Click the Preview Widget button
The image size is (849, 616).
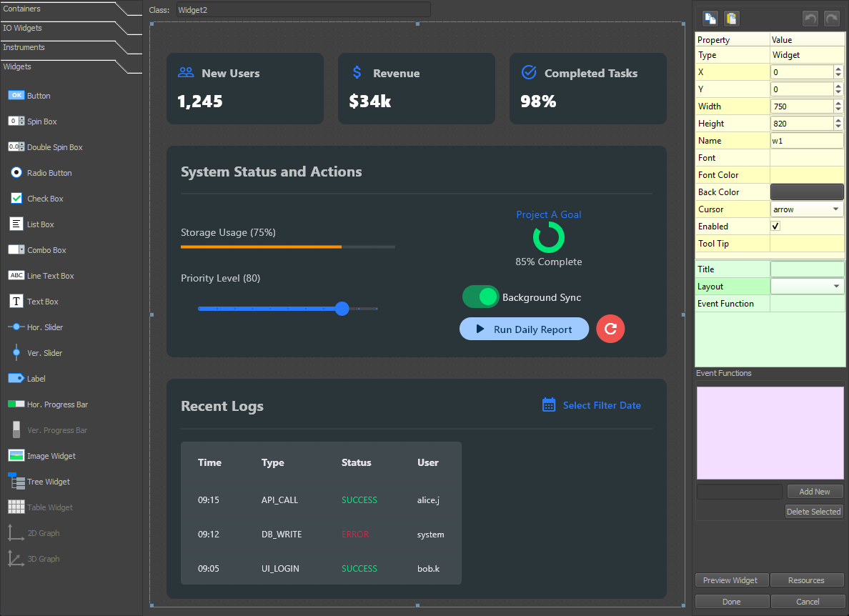point(732,580)
